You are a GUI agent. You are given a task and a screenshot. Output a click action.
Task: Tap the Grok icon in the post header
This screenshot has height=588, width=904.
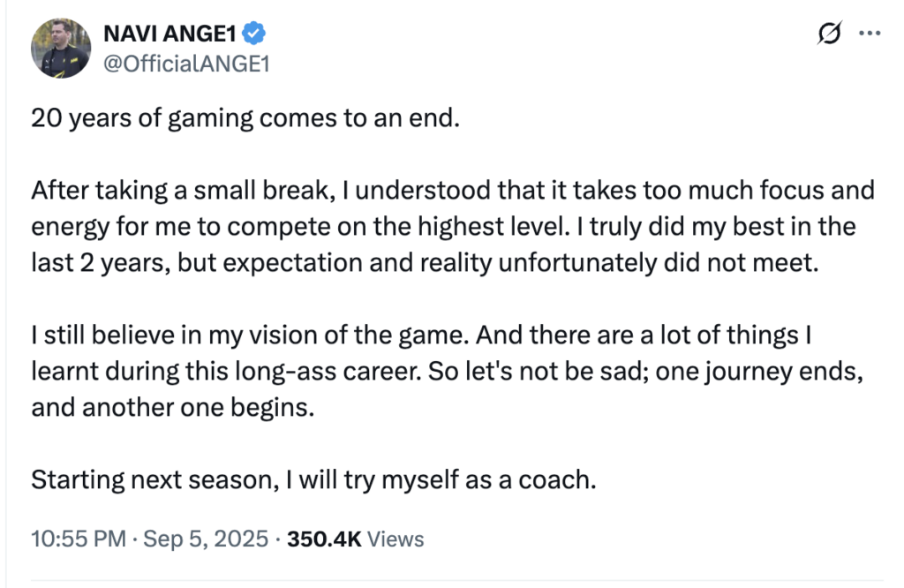(828, 31)
